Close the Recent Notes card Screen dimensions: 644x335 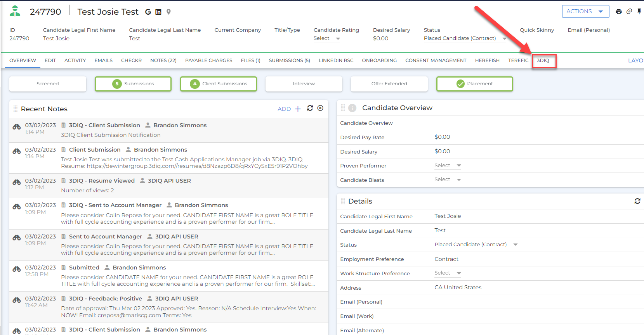320,108
